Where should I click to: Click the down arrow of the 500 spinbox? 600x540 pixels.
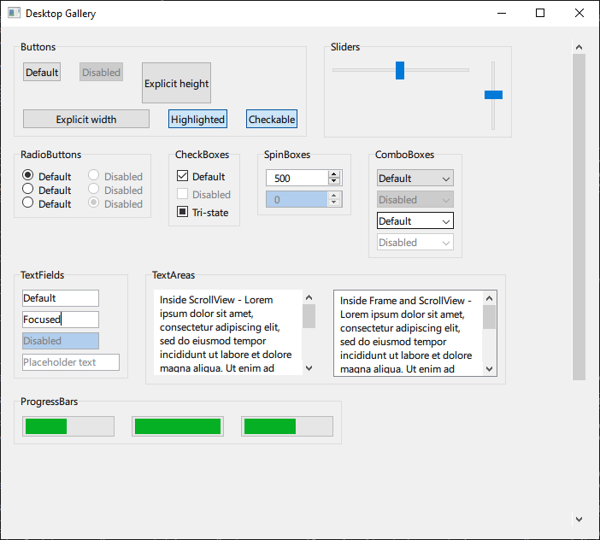[334, 182]
